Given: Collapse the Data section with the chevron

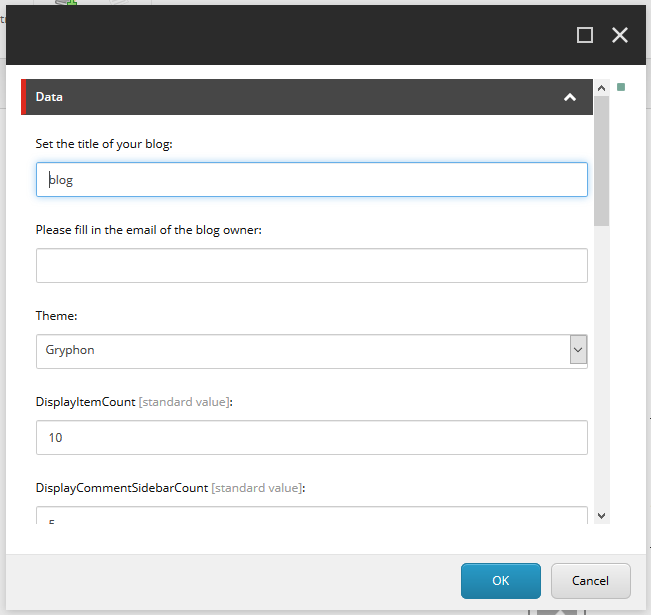Looking at the screenshot, I should 570,98.
